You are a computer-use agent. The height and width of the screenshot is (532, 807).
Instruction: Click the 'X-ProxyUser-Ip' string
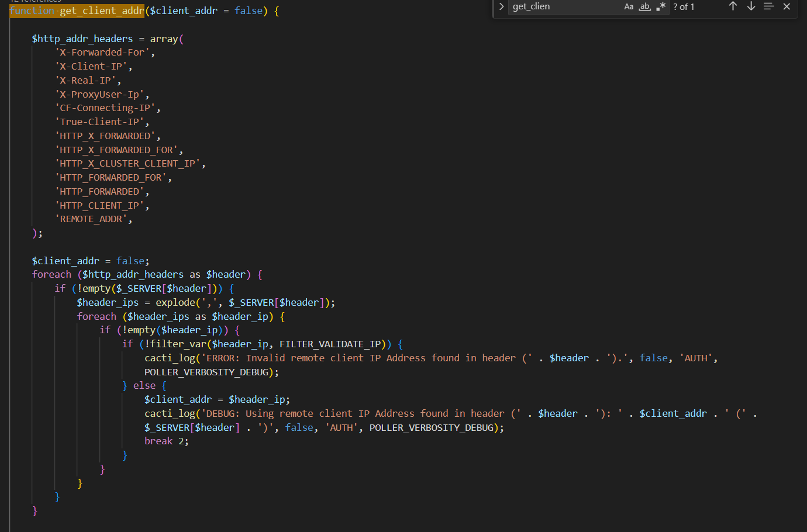click(x=99, y=94)
